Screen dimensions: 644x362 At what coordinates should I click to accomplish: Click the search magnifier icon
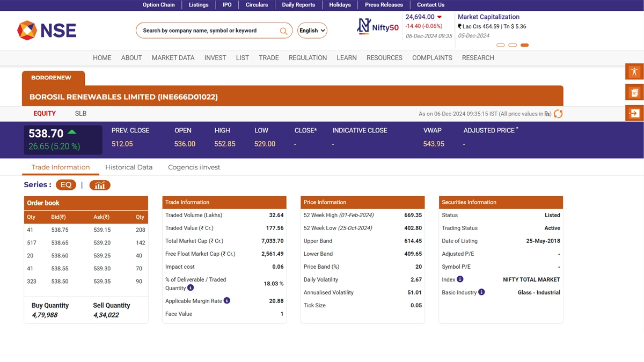(283, 31)
